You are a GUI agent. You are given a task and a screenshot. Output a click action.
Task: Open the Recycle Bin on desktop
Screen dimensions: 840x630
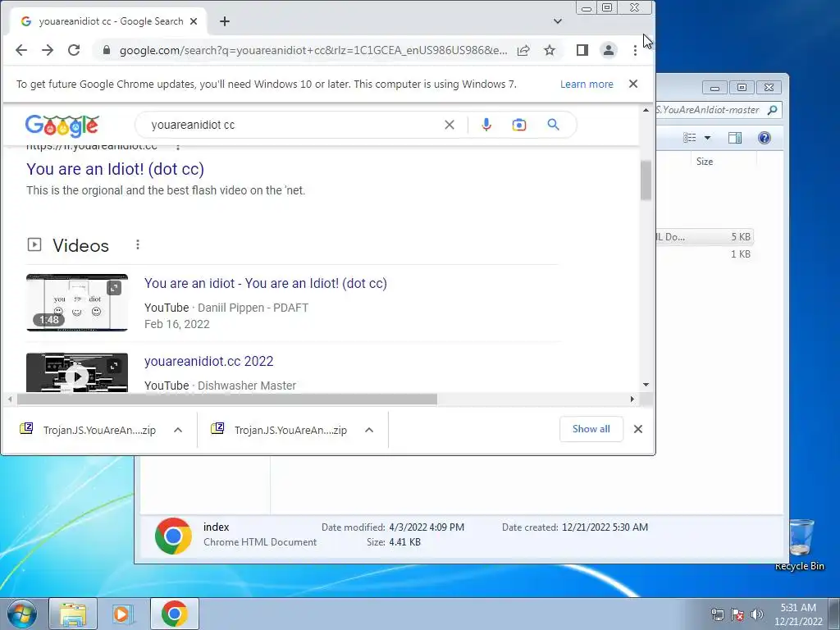(801, 545)
